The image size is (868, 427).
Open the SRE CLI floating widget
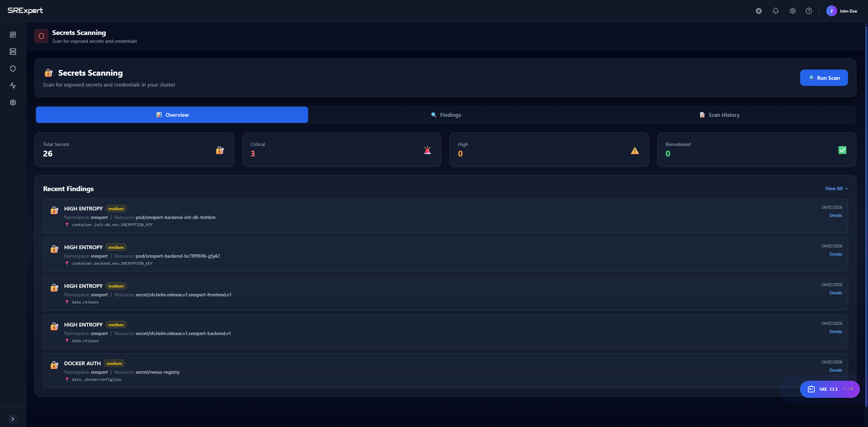tap(829, 389)
